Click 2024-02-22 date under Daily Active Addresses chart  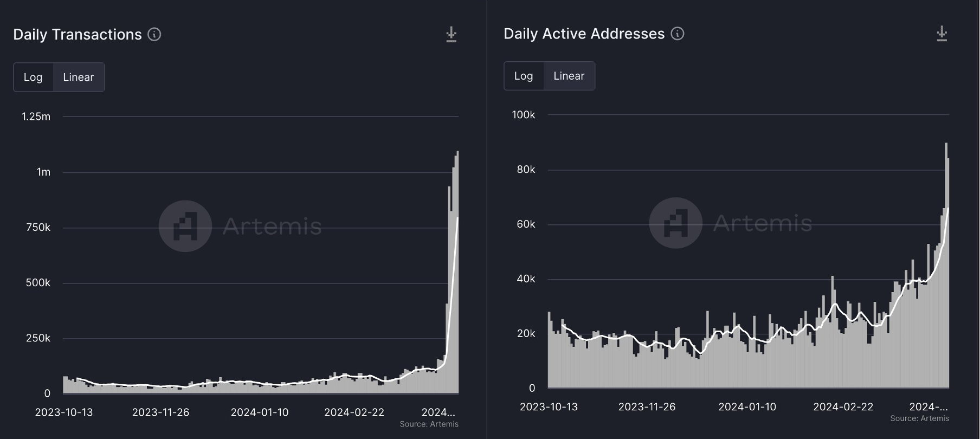[x=843, y=407]
